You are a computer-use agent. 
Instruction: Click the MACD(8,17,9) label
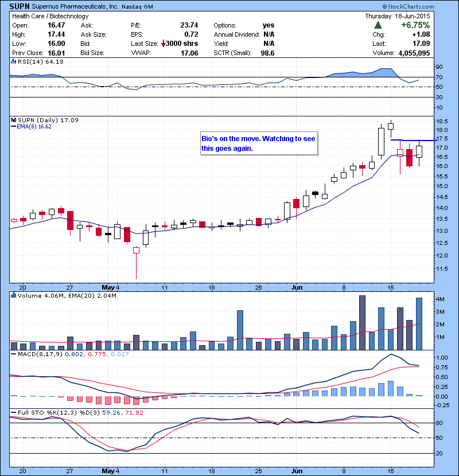click(x=40, y=354)
